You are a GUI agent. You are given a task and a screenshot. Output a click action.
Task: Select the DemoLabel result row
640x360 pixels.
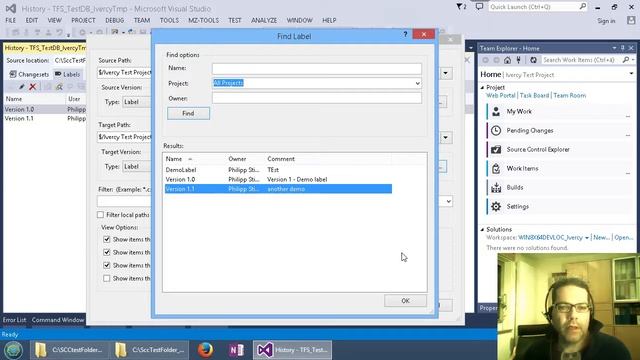tap(278, 170)
